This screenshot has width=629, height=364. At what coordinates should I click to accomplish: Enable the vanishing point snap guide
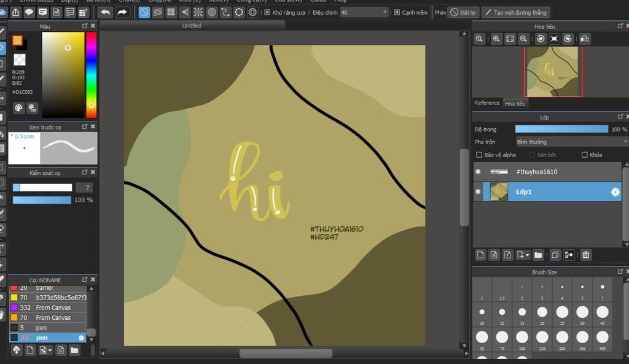click(185, 12)
